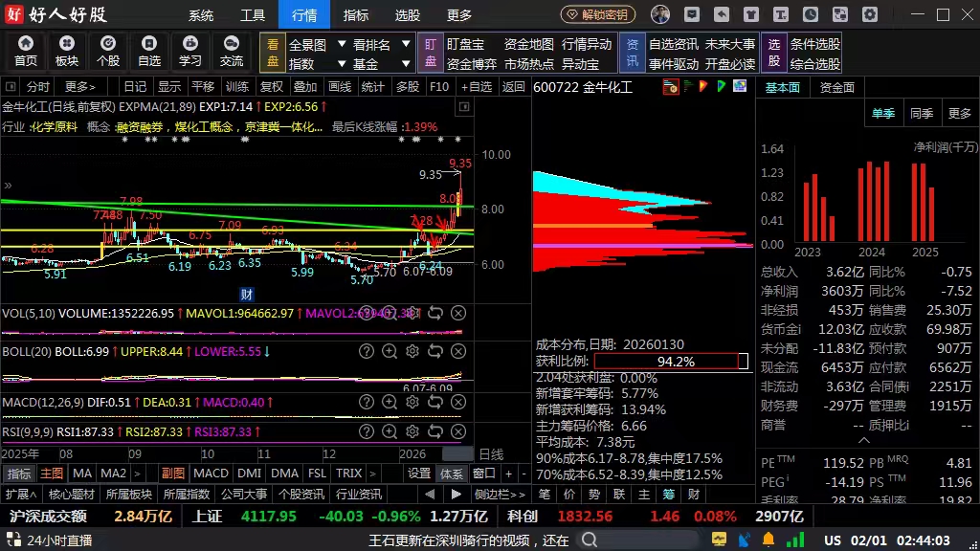The image size is (980, 551).
Task: Open the message icon in title bar
Action: tap(692, 14)
